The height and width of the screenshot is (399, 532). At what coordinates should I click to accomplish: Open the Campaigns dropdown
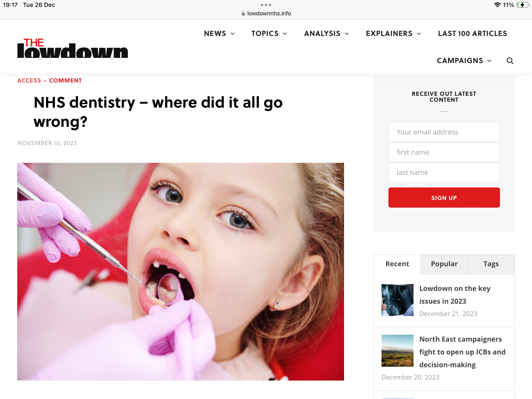(464, 61)
